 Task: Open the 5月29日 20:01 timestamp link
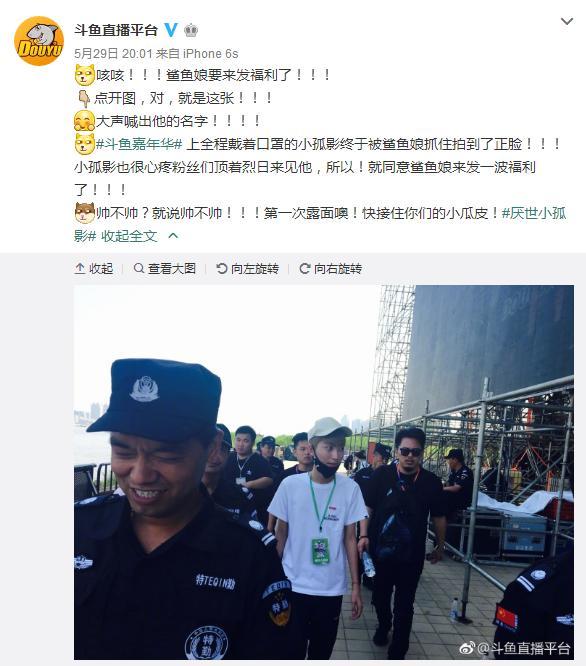coord(113,54)
